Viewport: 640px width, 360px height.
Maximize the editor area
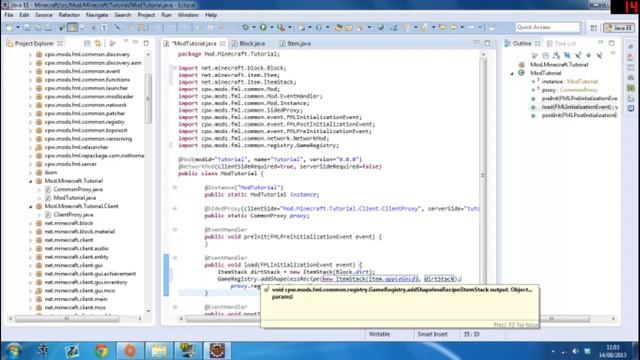487,43
